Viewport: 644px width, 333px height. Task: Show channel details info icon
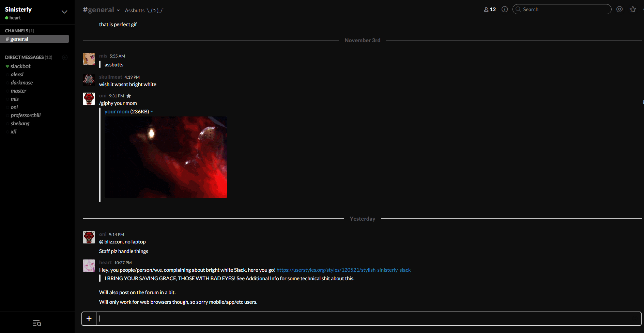tap(505, 10)
